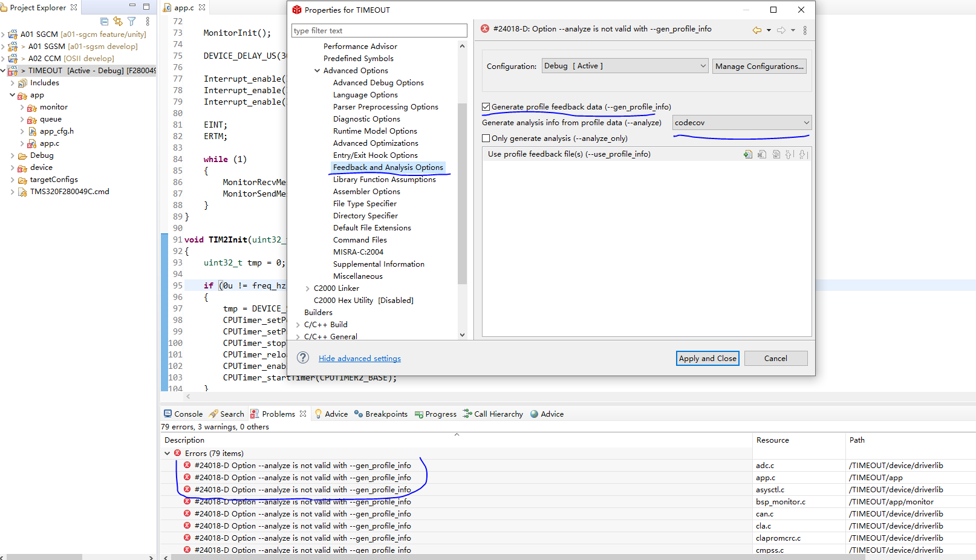Open the Configuration dropdown
976x560 pixels.
click(625, 66)
